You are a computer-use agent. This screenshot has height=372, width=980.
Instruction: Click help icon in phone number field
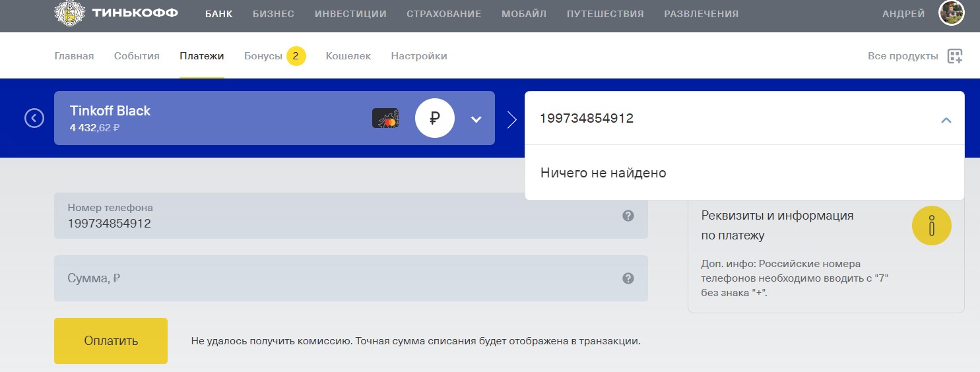628,216
